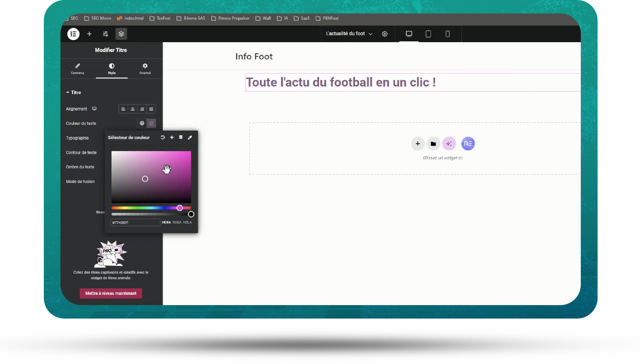The height and width of the screenshot is (364, 641).
Task: Open page settings gear icon in top bar
Action: [385, 34]
